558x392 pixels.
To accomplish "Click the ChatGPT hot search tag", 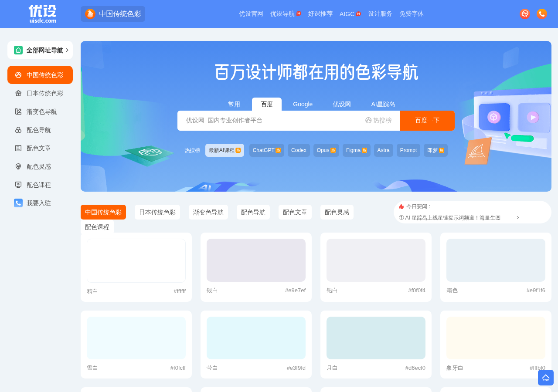I will click(267, 150).
